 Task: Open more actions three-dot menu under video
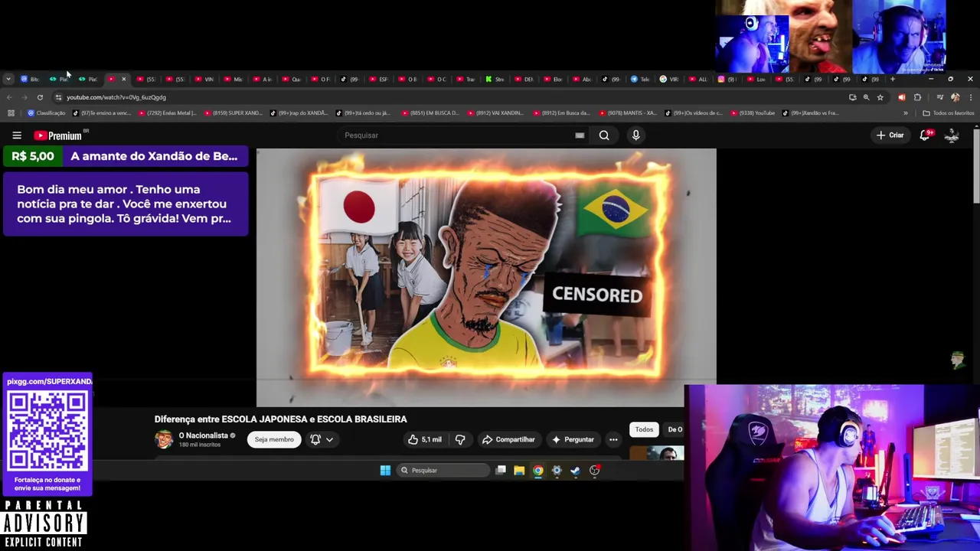pos(613,439)
